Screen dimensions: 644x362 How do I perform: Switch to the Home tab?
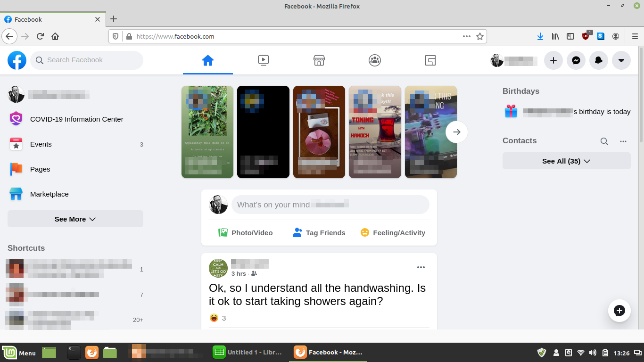[208, 60]
